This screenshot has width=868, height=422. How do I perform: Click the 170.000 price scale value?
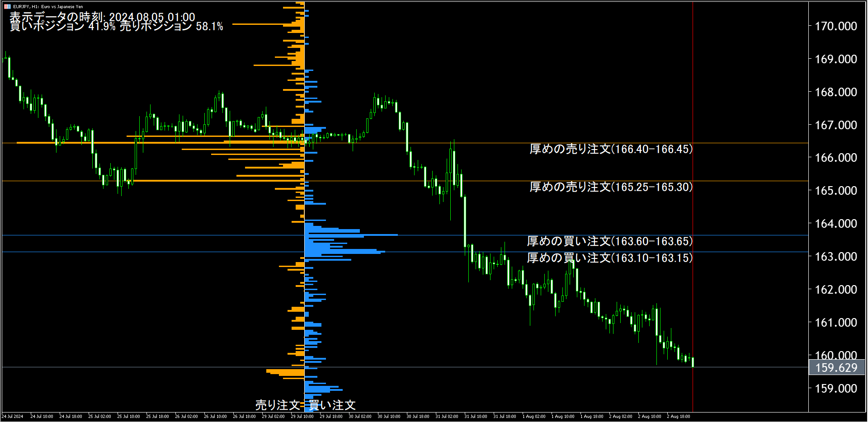(x=836, y=26)
